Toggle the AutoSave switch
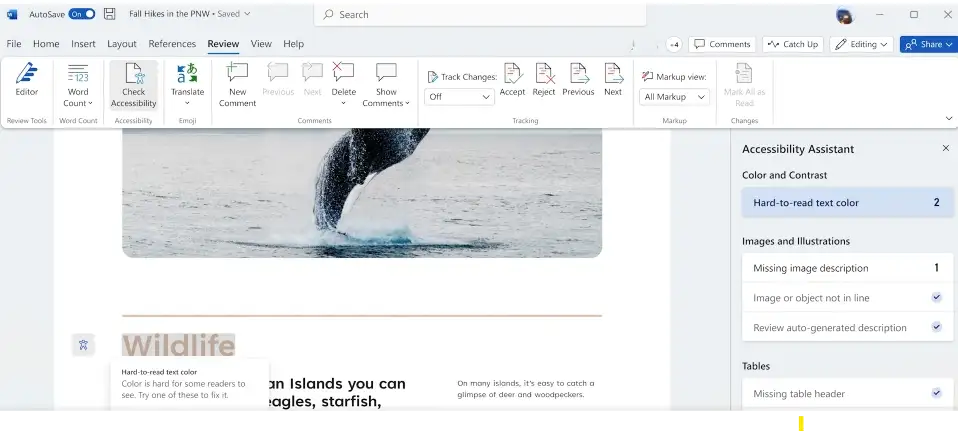This screenshot has height=432, width=958. coord(82,15)
